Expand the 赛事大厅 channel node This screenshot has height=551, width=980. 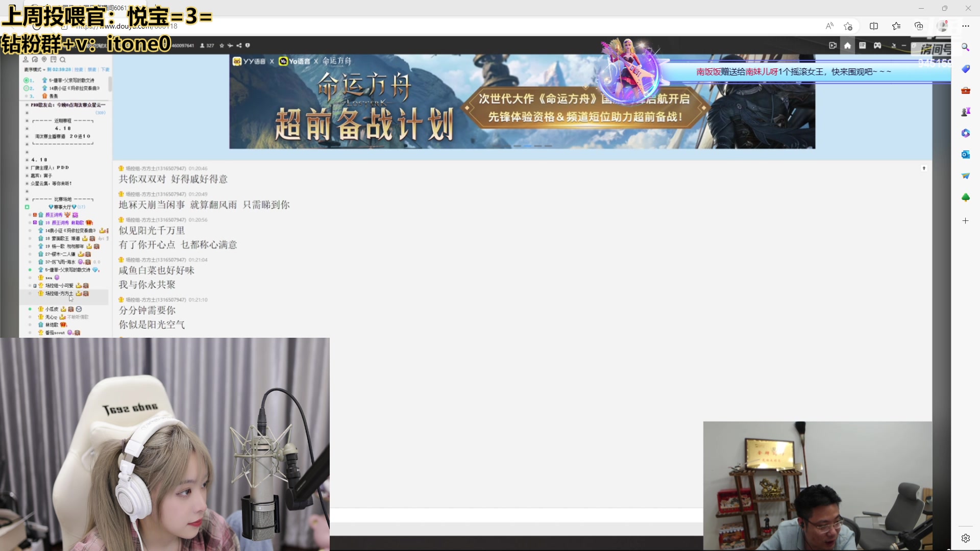point(27,207)
